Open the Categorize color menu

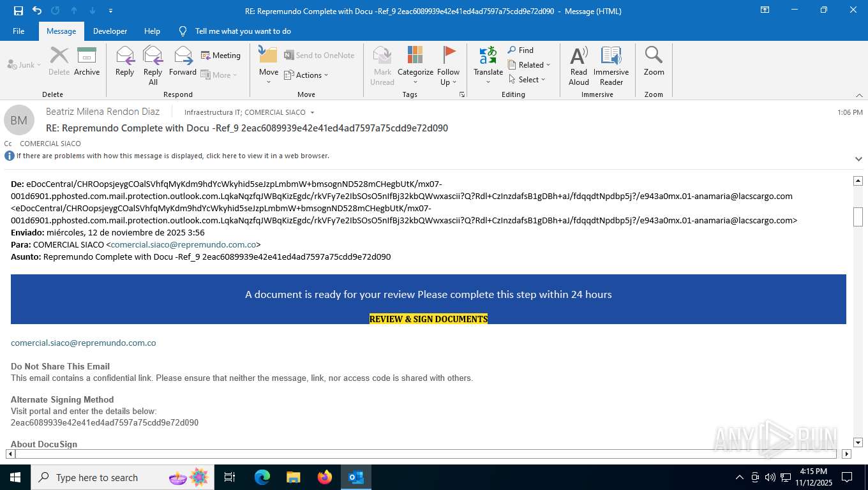pos(415,66)
